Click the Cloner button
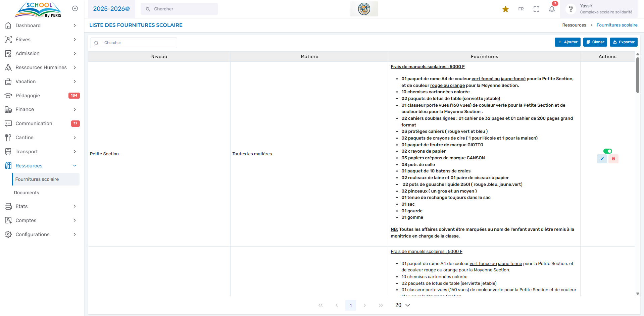The image size is (644, 316). pyautogui.click(x=595, y=42)
